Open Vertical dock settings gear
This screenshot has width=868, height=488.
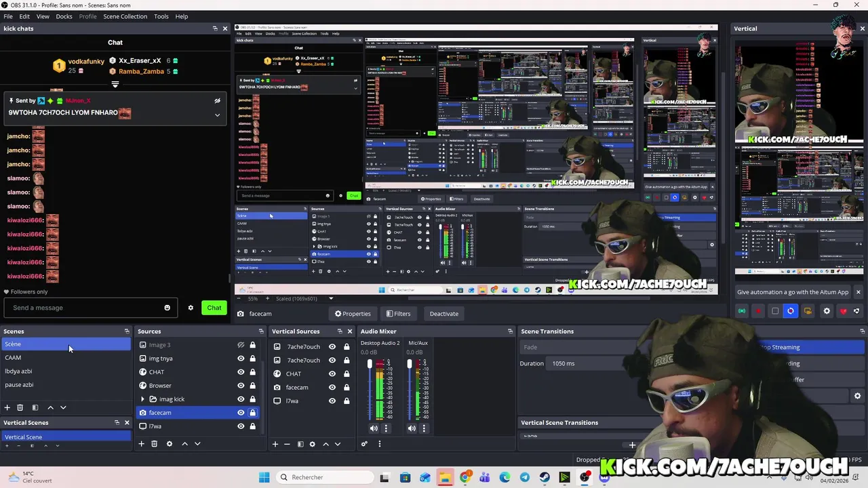pos(827,311)
